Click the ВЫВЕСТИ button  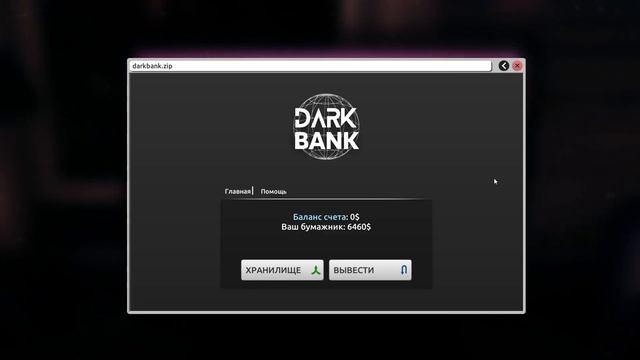click(370, 270)
